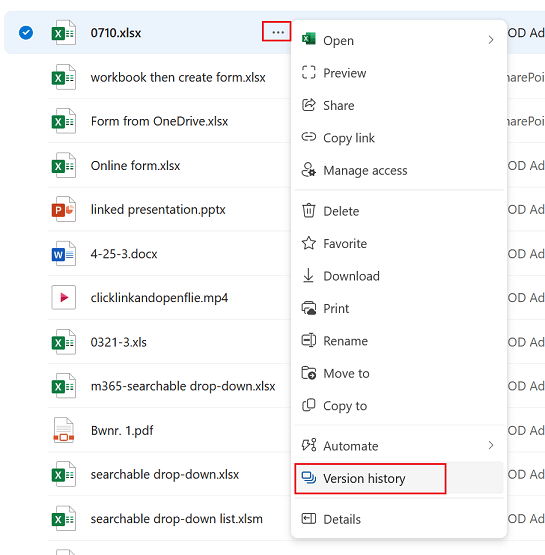Choose Share from the context menu
The width and height of the screenshot is (545, 555).
click(x=399, y=105)
